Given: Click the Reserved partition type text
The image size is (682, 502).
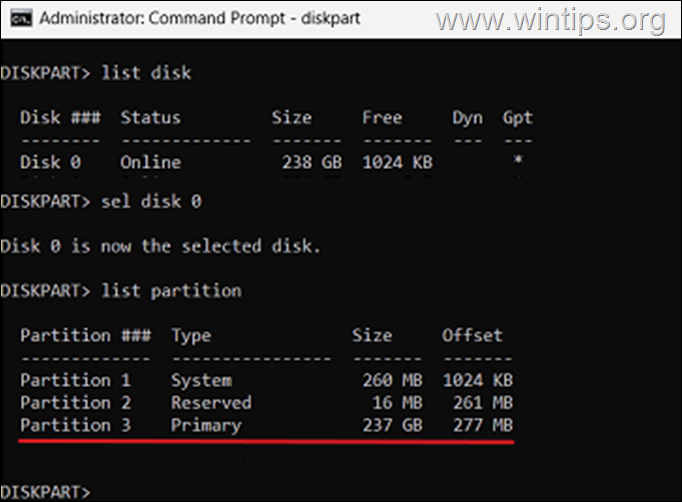Looking at the screenshot, I should tap(211, 403).
